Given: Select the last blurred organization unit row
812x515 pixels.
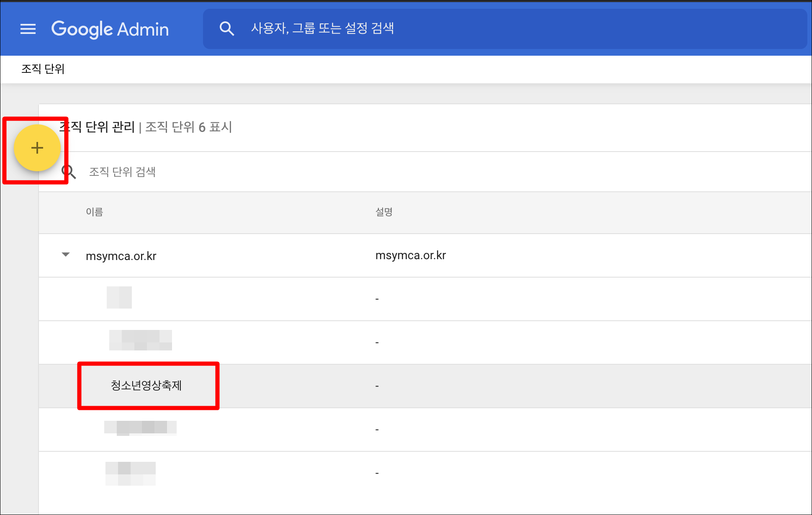Looking at the screenshot, I should 131,474.
